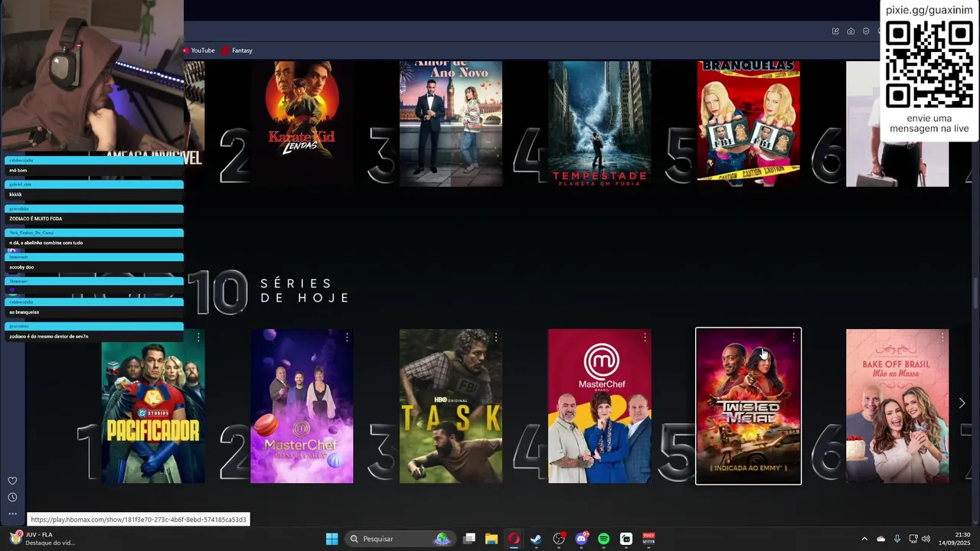Open the Branquelas movie poster
Screen dimensions: 980x551
click(x=749, y=124)
